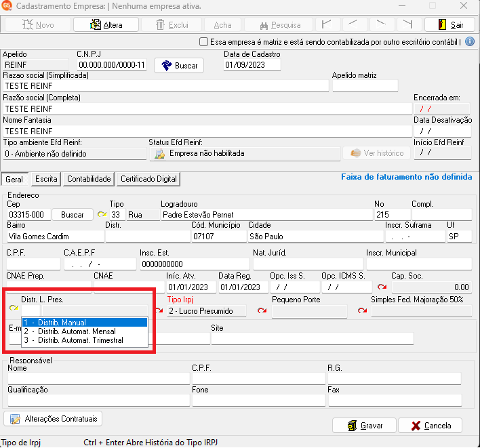
Task: Click the Cancela button
Action: [430, 426]
